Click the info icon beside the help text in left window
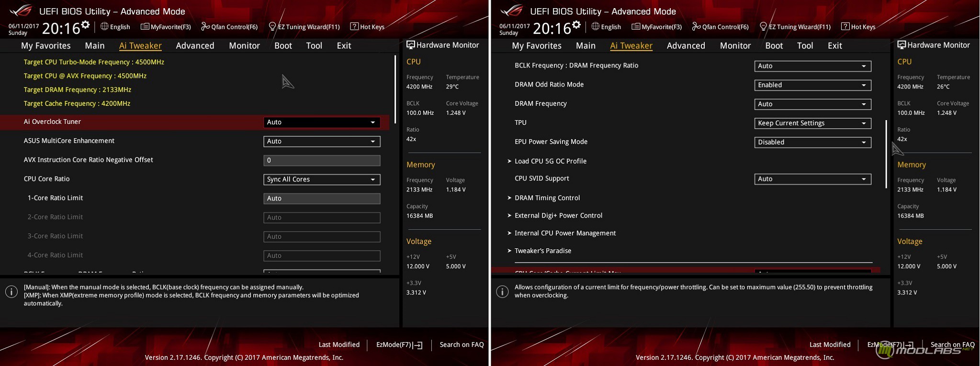 (11, 291)
